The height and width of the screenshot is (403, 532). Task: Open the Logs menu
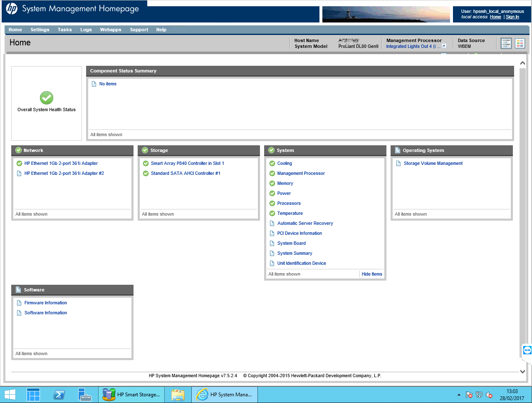[86, 30]
